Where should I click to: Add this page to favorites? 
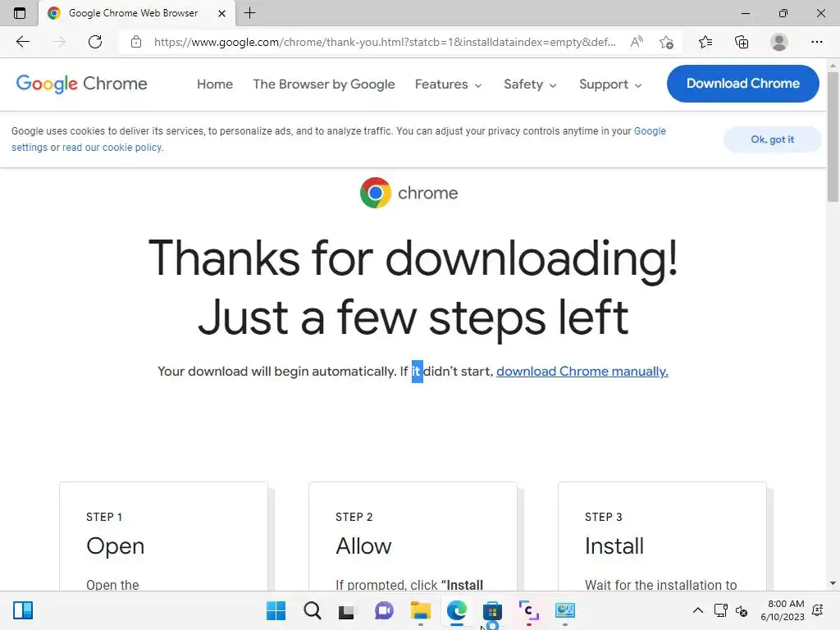point(666,42)
